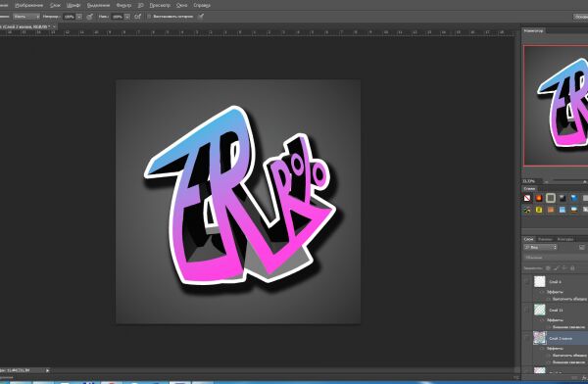Open the Выделение menu

98,5
